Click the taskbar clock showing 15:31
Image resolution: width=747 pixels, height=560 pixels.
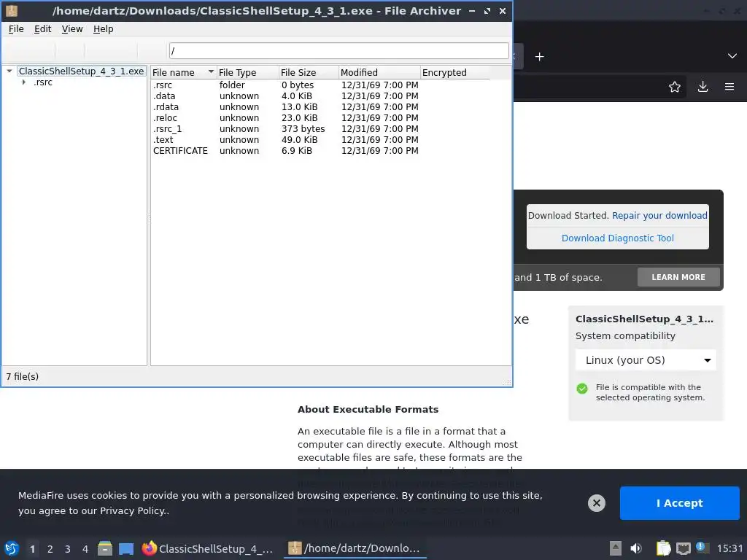729,548
